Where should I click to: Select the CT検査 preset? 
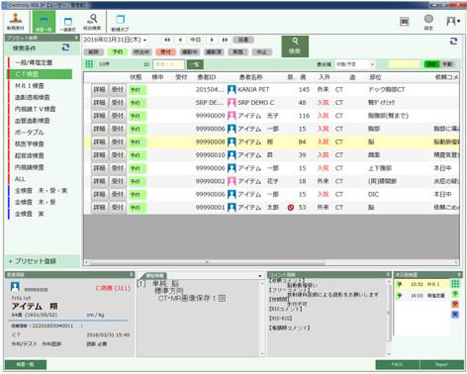[40, 74]
